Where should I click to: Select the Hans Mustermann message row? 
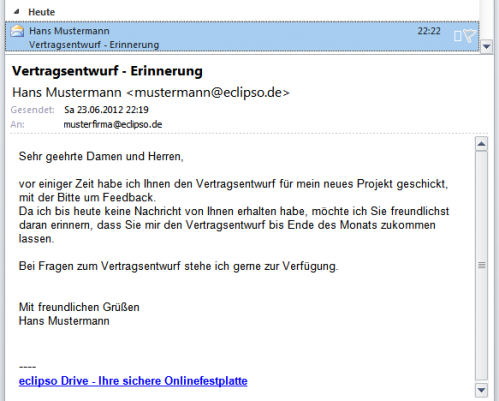pos(242,37)
